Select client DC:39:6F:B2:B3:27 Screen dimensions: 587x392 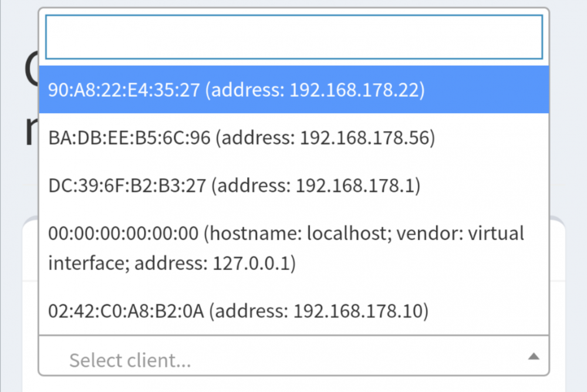point(294,185)
